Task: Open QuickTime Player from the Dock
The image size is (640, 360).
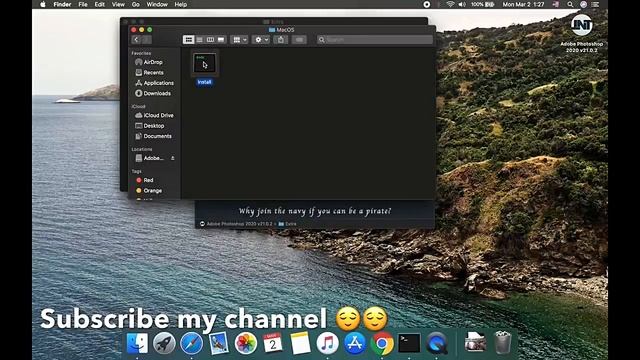Action: (437, 343)
